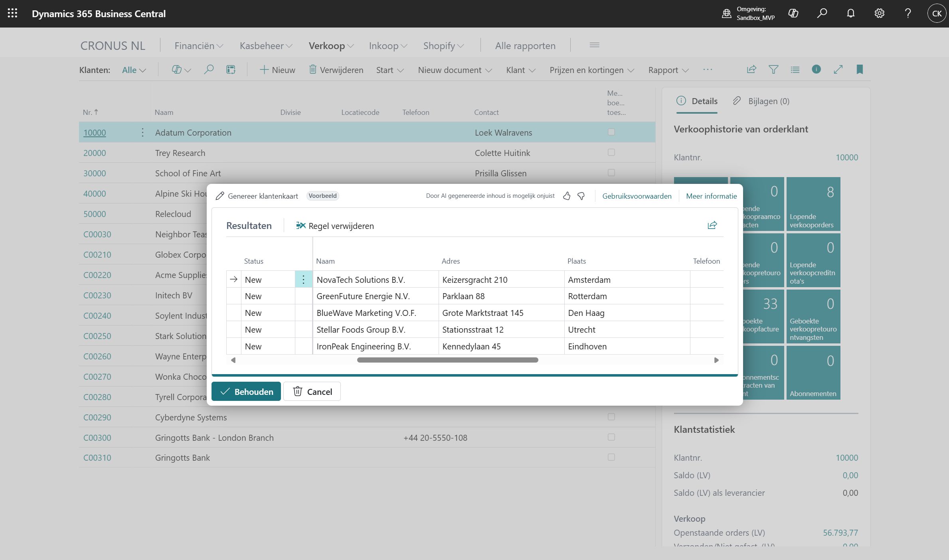This screenshot has width=949, height=560.
Task: Open the app launcher waffle icon
Action: point(12,14)
